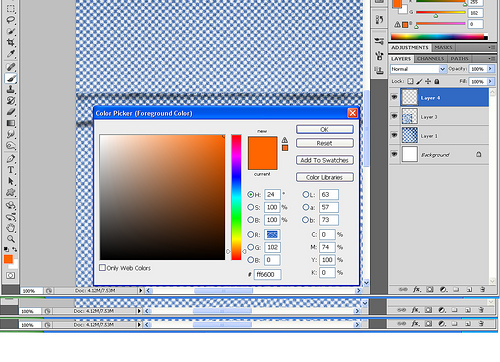Switch to the Adjustments tab
This screenshot has height=362, width=500.
tap(410, 47)
